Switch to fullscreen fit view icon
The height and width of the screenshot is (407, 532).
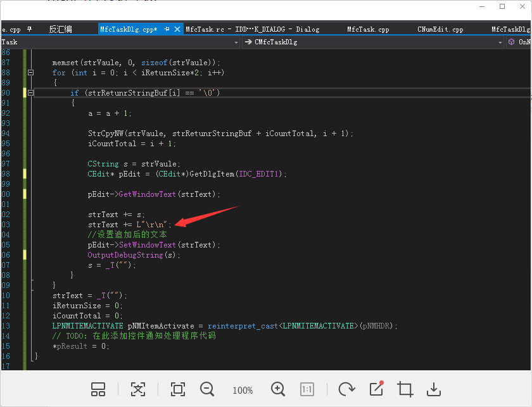pyautogui.click(x=178, y=389)
